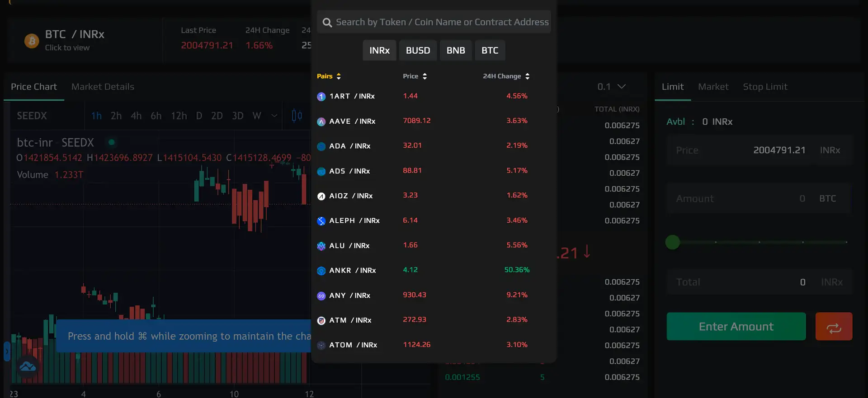
Task: Expand the left sidebar arrow on chart
Action: tap(7, 351)
